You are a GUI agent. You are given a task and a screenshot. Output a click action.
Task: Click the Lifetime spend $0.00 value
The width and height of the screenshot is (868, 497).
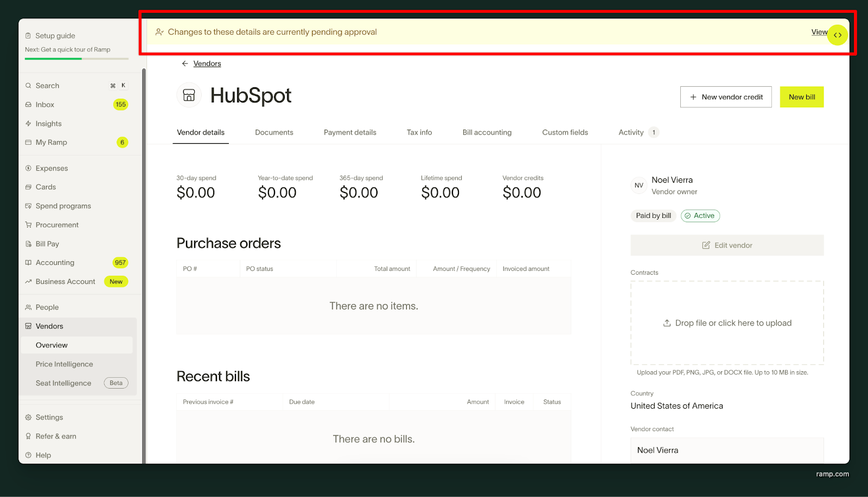441,193
